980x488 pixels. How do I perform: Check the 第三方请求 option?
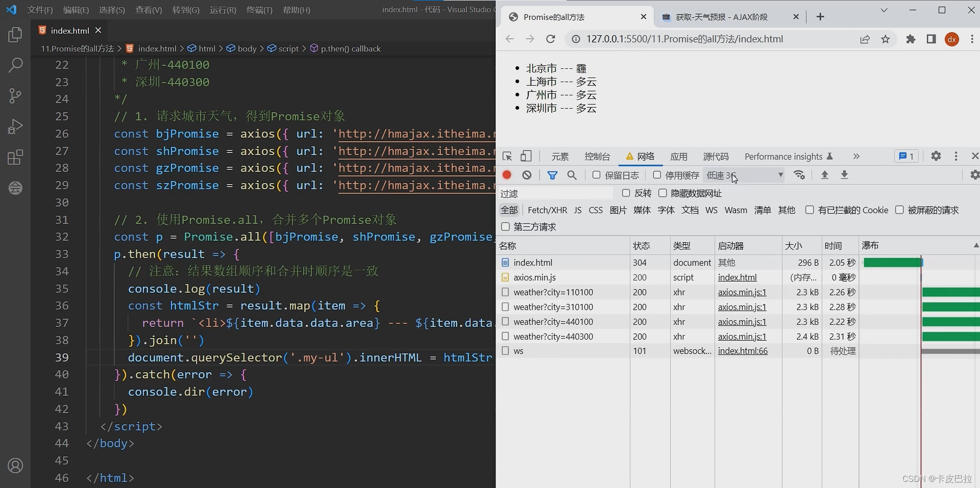click(x=505, y=226)
